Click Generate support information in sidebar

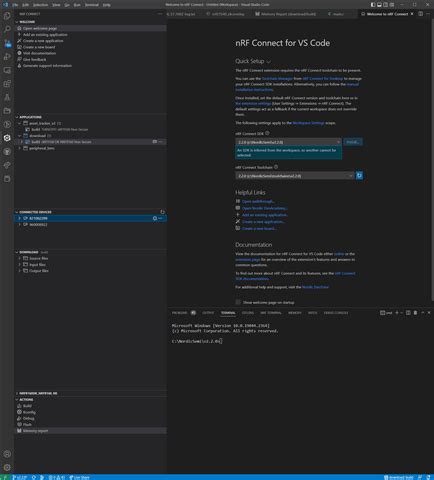(x=47, y=66)
